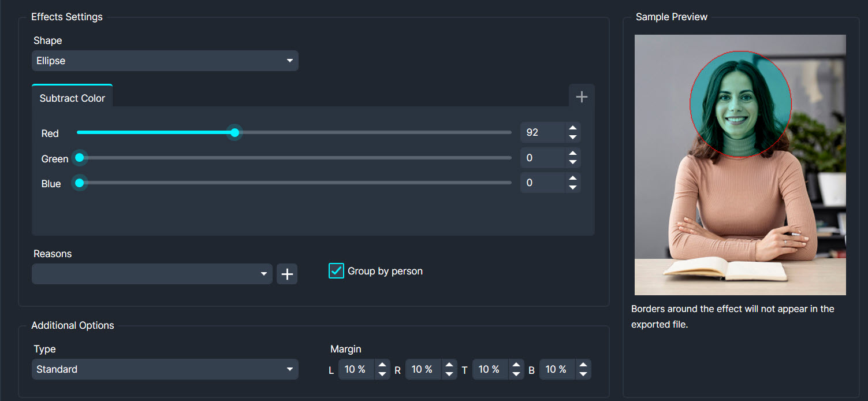Open the Type dropdown showing Standard
This screenshot has height=401, width=868.
(165, 369)
